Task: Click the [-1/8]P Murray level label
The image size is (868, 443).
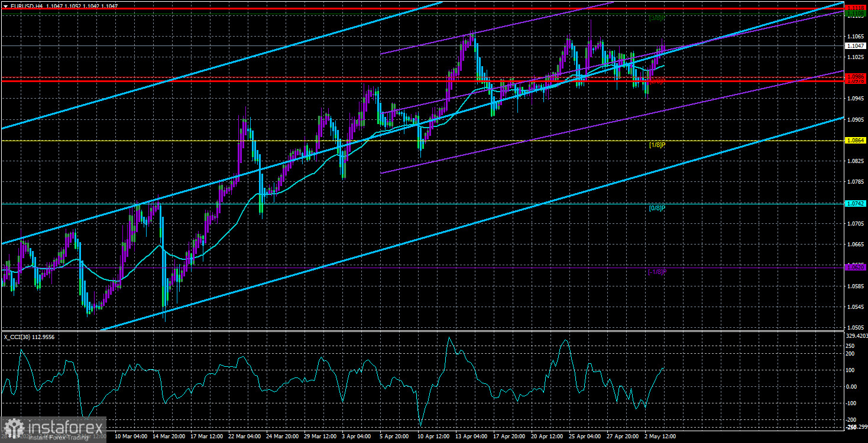Action: pos(656,272)
